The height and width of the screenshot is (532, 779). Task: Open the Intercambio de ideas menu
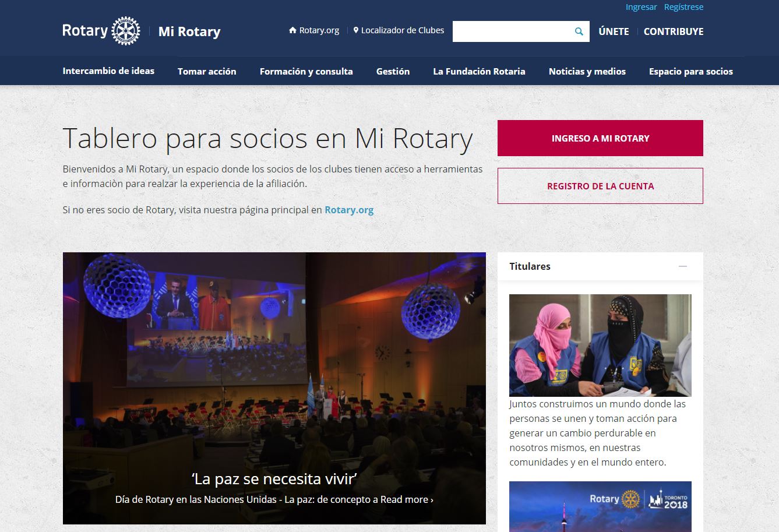(x=108, y=71)
